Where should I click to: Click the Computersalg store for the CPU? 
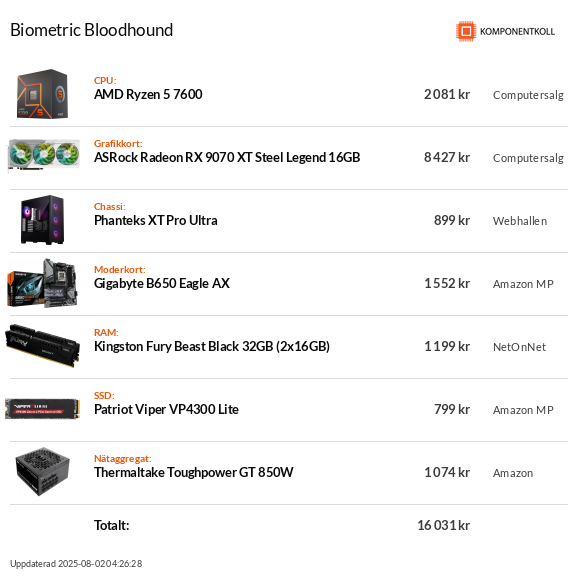click(x=528, y=95)
